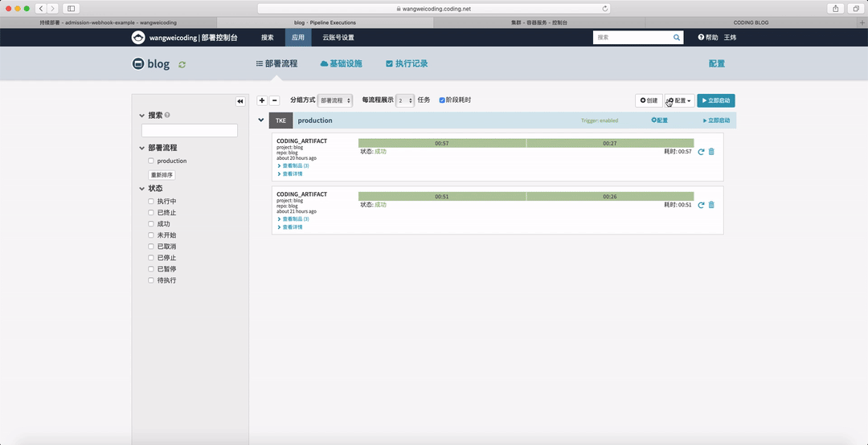
Task: Collapse the 部署流程 sidebar section
Action: click(141, 148)
